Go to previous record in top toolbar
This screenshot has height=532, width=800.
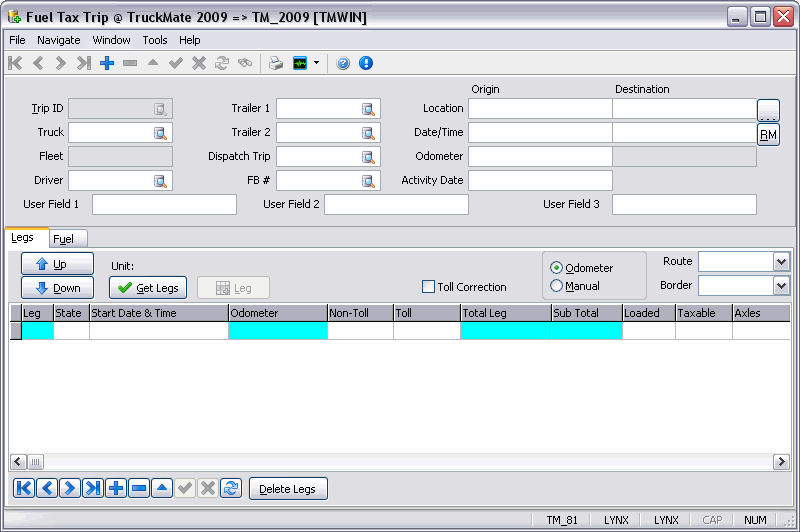tap(38, 63)
